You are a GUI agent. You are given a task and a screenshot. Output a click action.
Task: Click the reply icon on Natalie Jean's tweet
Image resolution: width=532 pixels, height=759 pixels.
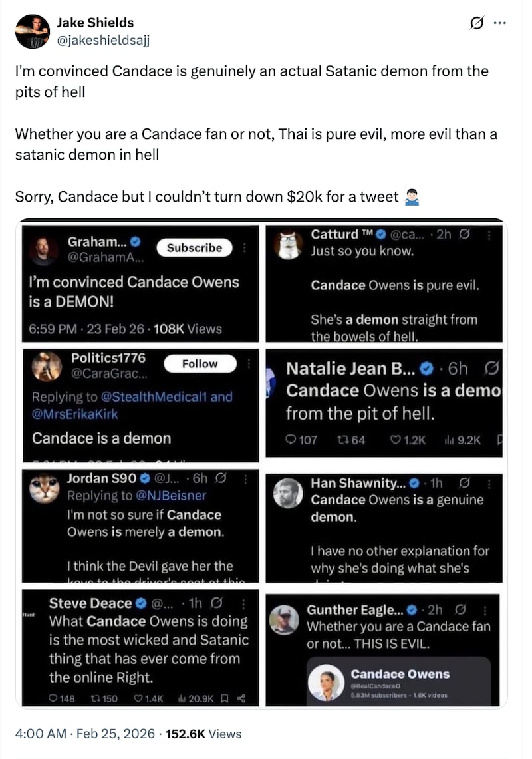291,440
